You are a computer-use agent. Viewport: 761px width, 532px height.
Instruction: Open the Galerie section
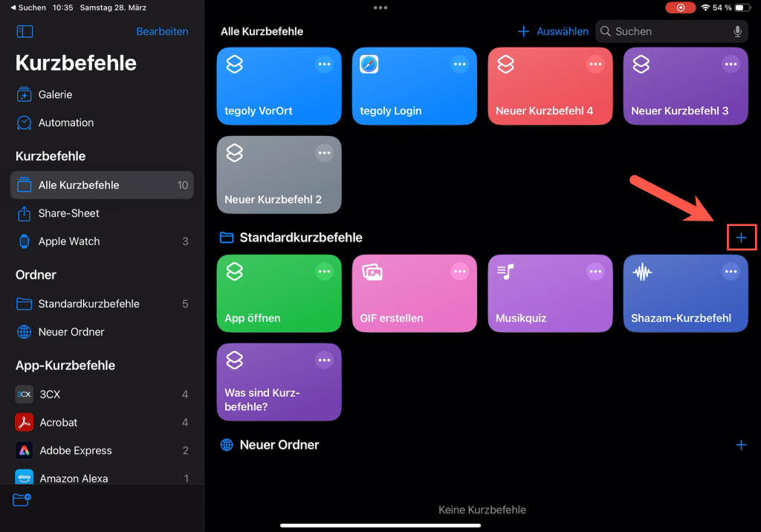point(55,94)
